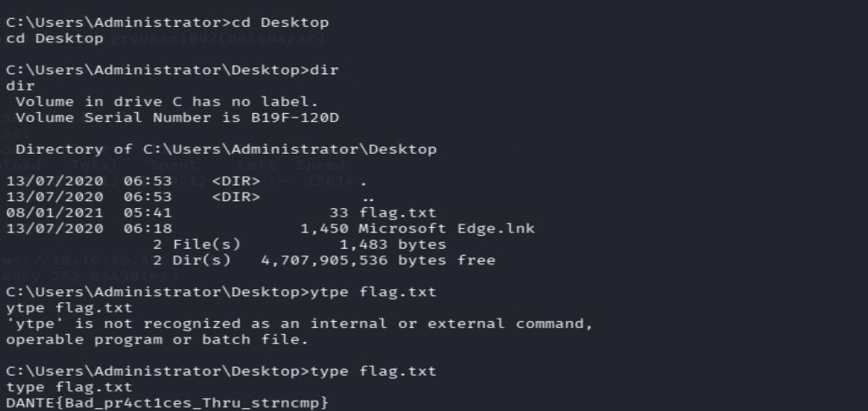Viewport: 868px width, 411px height.
Task: Click the second <DIR> parent directory entry
Action: (236, 197)
